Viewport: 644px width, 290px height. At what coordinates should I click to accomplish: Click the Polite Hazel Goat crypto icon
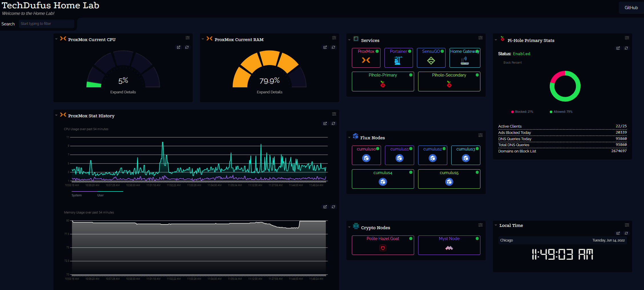click(x=383, y=247)
